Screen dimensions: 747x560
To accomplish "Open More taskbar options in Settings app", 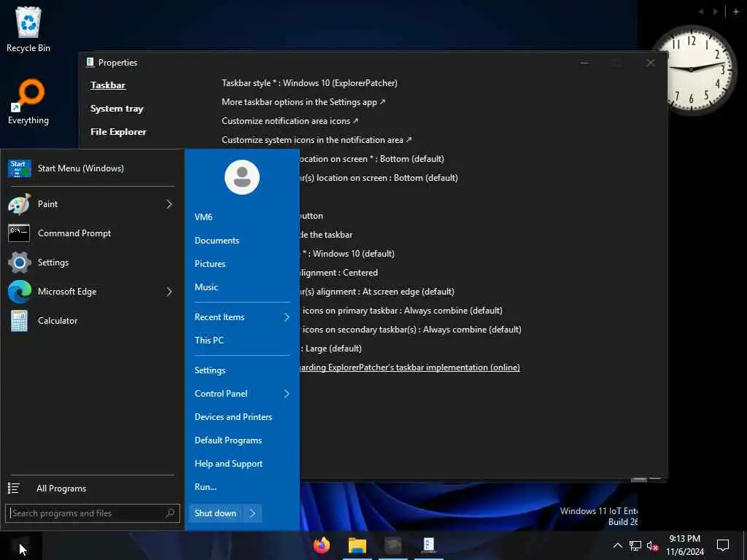I will 303,102.
